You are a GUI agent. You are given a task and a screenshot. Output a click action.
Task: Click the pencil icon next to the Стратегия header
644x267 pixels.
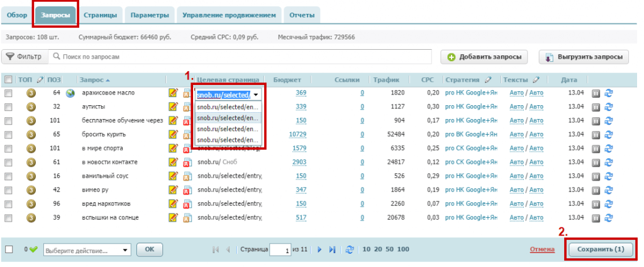click(x=487, y=79)
